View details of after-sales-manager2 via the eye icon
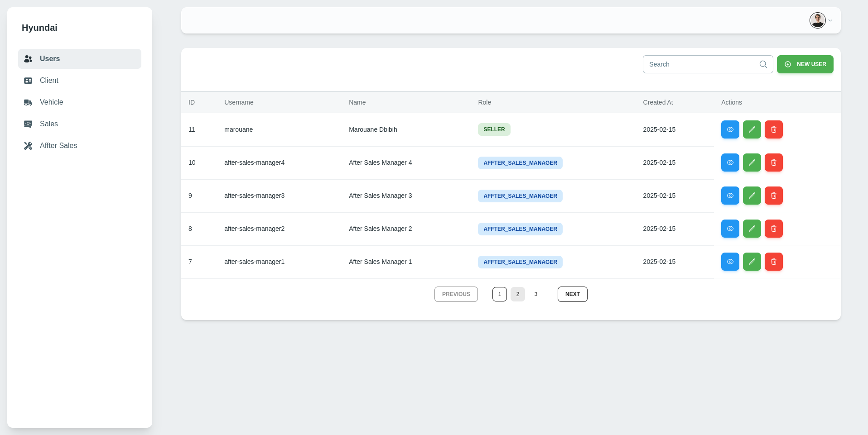The width and height of the screenshot is (868, 435). pyautogui.click(x=730, y=229)
